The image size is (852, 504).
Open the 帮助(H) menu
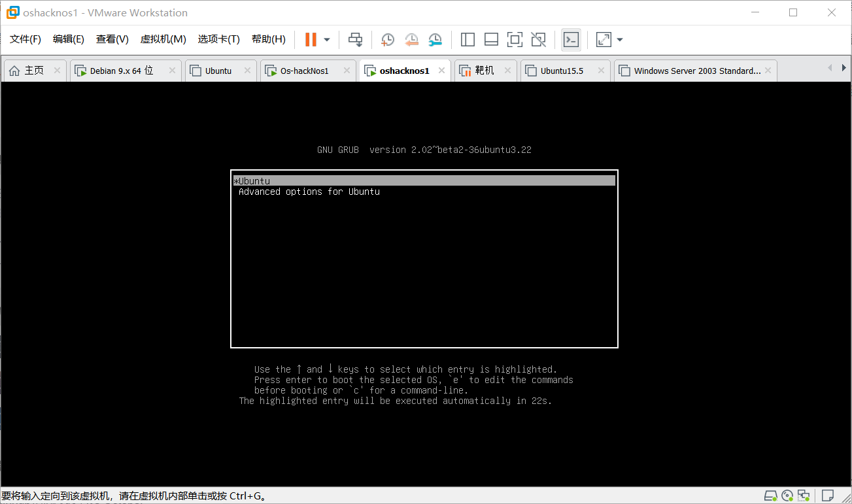click(x=269, y=39)
